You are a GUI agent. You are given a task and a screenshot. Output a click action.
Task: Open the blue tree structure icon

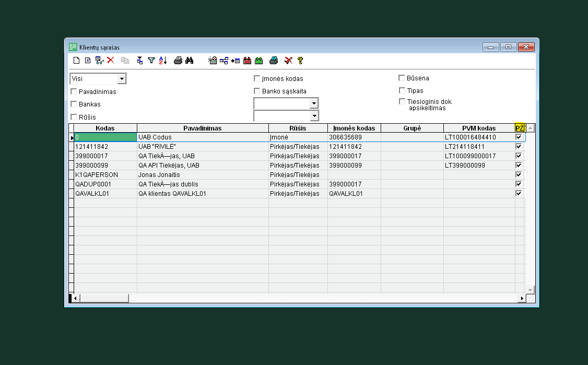coord(224,61)
